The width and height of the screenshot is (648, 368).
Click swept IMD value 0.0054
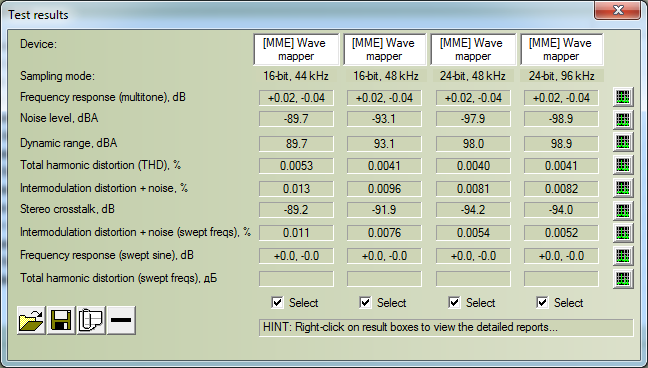(x=473, y=233)
